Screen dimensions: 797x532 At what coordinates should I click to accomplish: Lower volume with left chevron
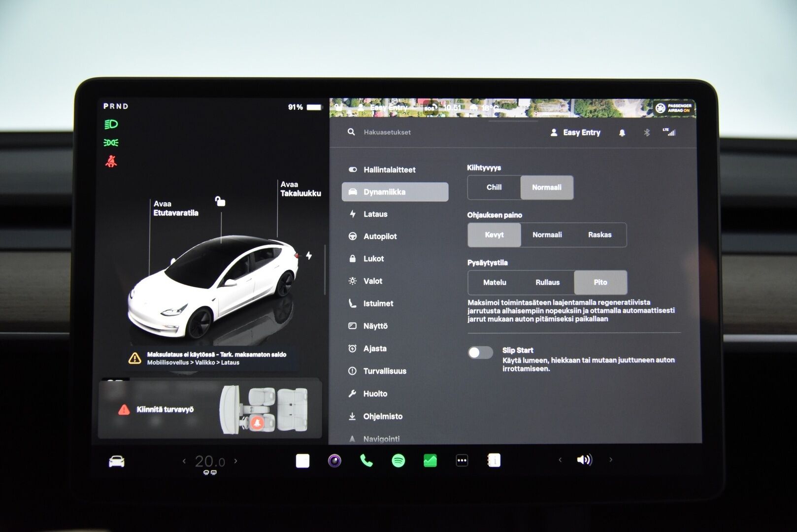(x=560, y=460)
